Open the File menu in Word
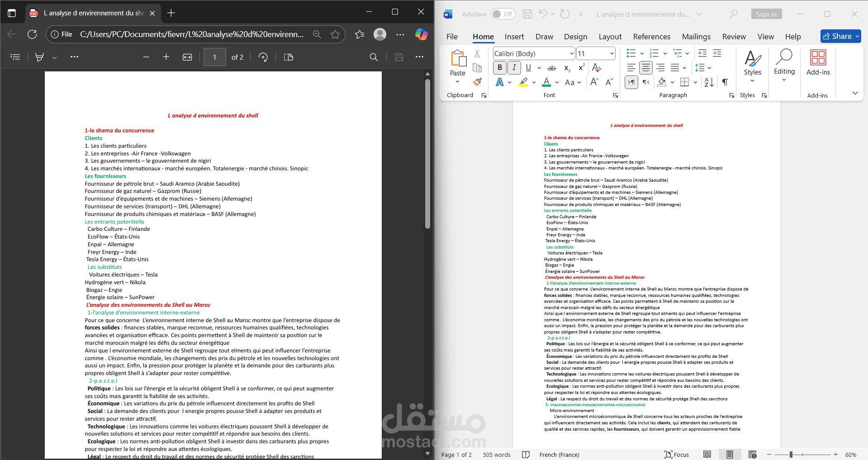 click(x=452, y=37)
